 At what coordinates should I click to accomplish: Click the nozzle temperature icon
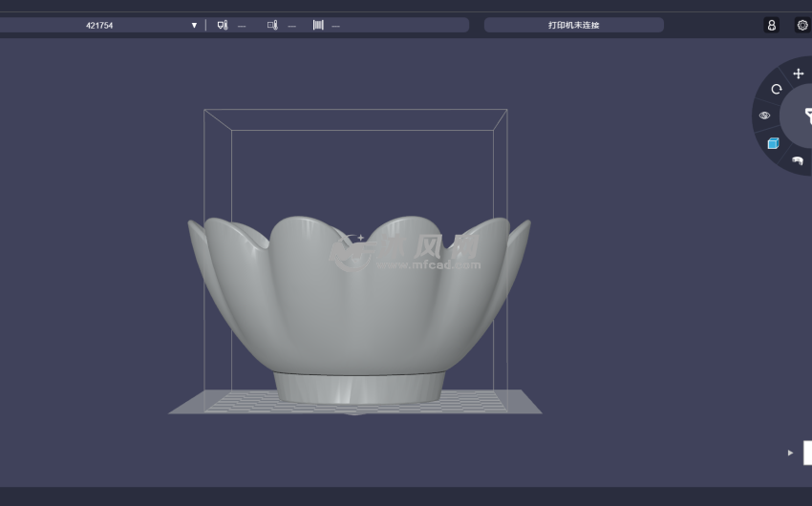[x=223, y=25]
